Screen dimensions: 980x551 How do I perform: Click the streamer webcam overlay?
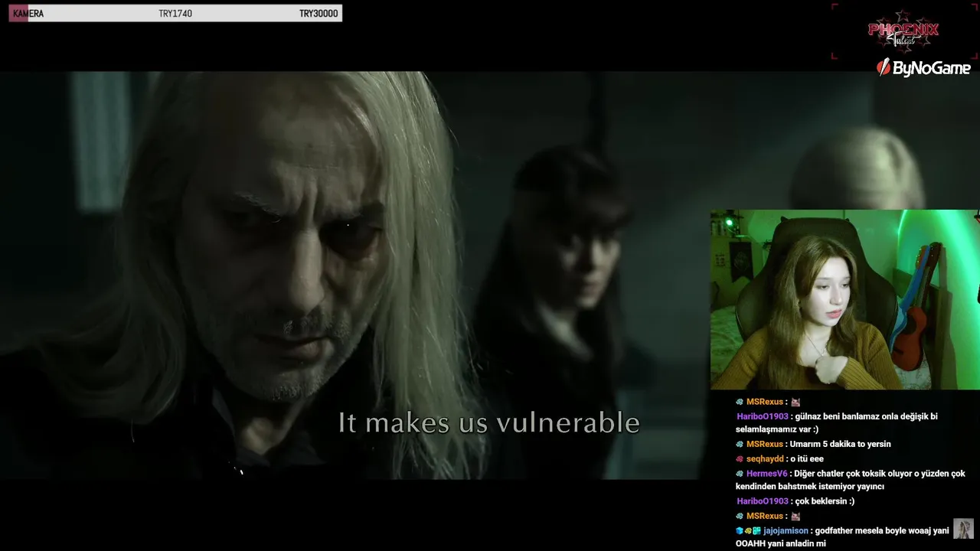(845, 300)
